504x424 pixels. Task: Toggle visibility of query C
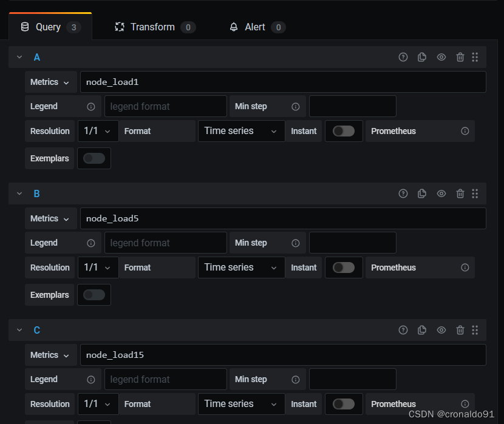click(441, 330)
